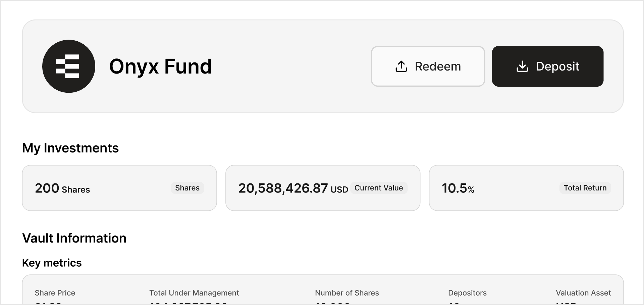Viewport: 644px width, 305px height.
Task: Click the Current Value badge
Action: point(379,188)
